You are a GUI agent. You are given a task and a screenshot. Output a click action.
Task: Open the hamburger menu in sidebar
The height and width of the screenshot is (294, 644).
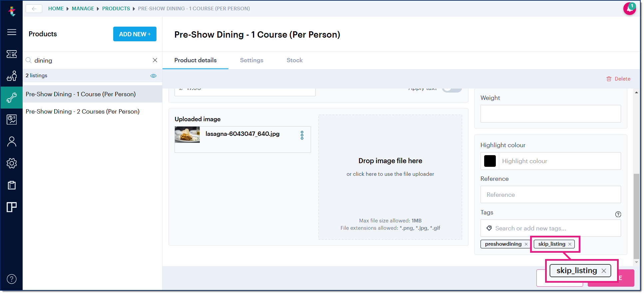[12, 32]
